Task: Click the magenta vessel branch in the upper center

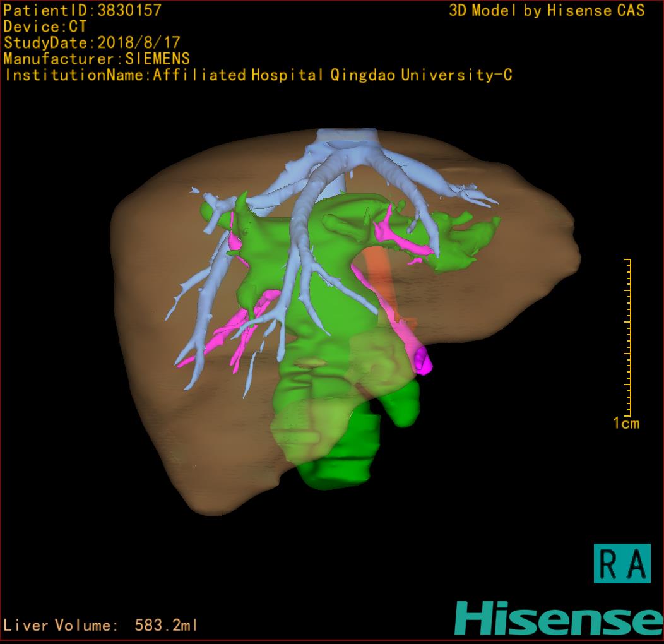Action: click(x=394, y=237)
